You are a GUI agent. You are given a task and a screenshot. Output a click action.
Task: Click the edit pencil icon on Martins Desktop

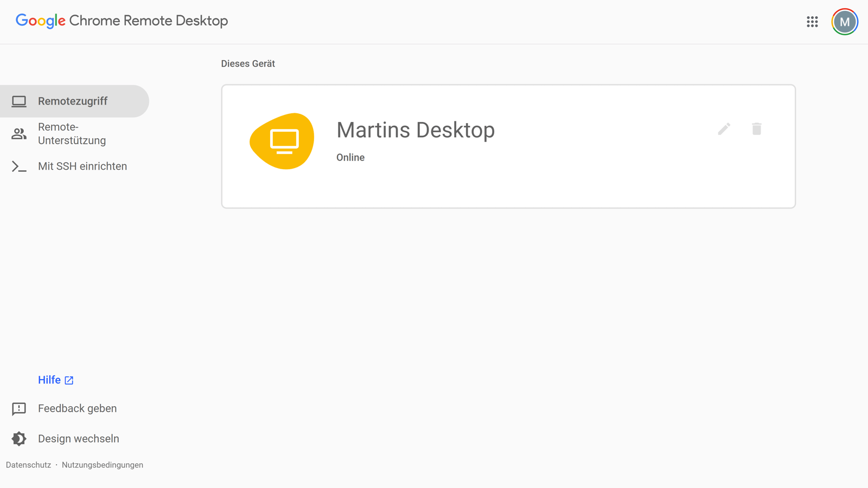pyautogui.click(x=724, y=129)
